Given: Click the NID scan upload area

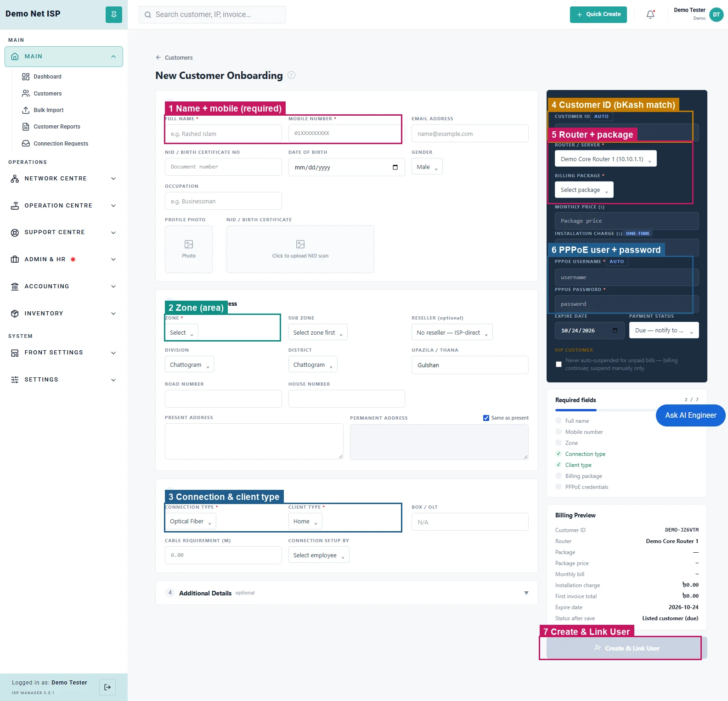Looking at the screenshot, I should [300, 249].
